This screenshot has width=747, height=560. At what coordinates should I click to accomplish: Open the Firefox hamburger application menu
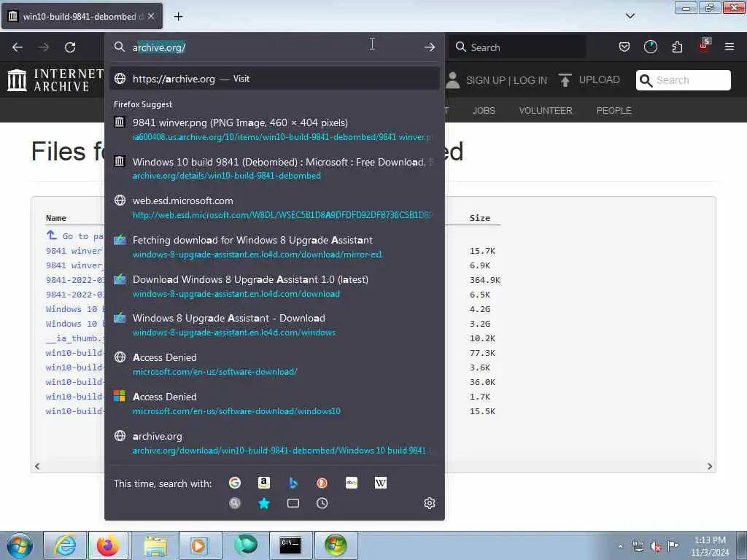tap(729, 47)
